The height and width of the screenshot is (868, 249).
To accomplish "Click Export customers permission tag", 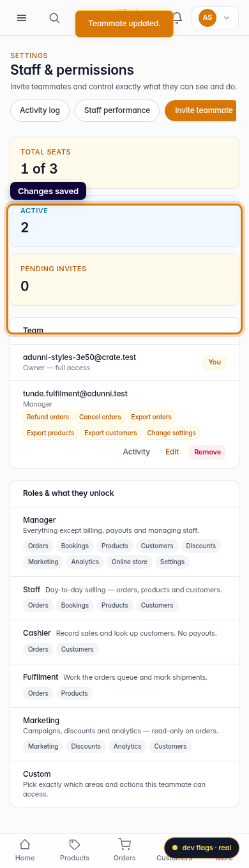I will [x=110, y=433].
